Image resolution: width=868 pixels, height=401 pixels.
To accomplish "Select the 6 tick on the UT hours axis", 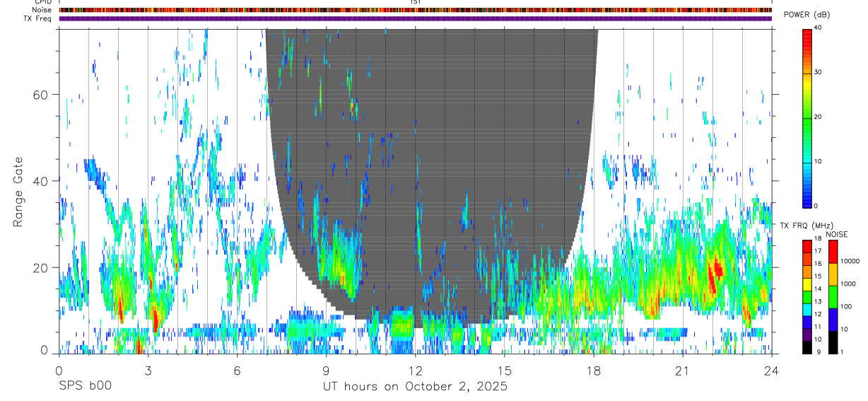I will 237,371.
